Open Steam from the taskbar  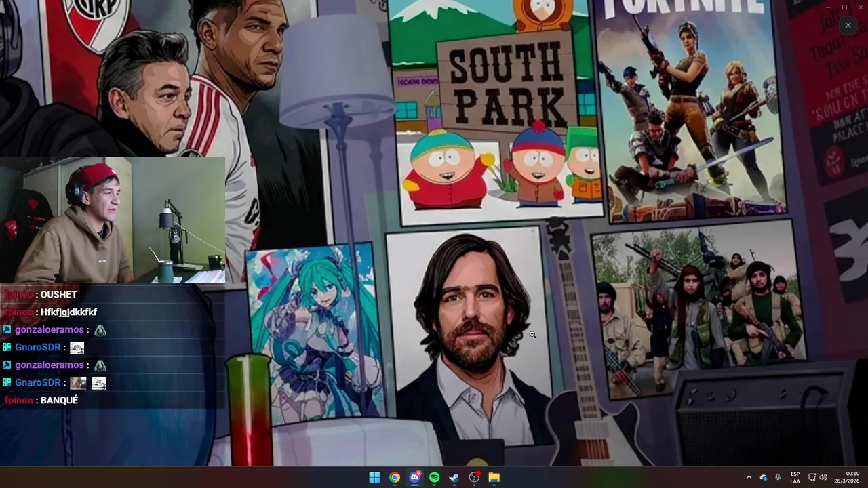tap(454, 477)
